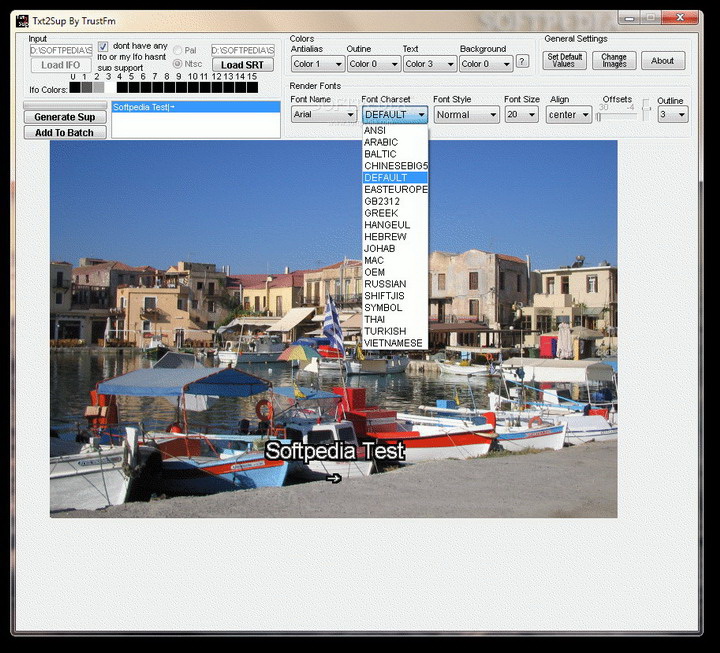Click Ifo color swatch 0

[75, 88]
